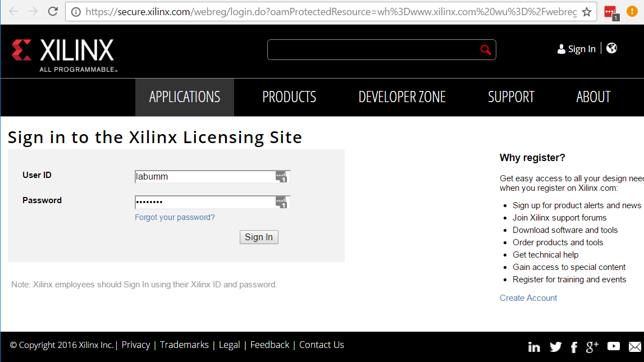
Task: Open Xilinx Google Plus page icon
Action: click(x=592, y=347)
